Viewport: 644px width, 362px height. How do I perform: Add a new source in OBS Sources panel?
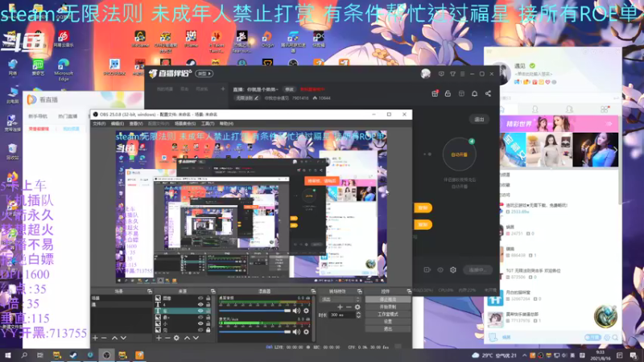pyautogui.click(x=159, y=338)
